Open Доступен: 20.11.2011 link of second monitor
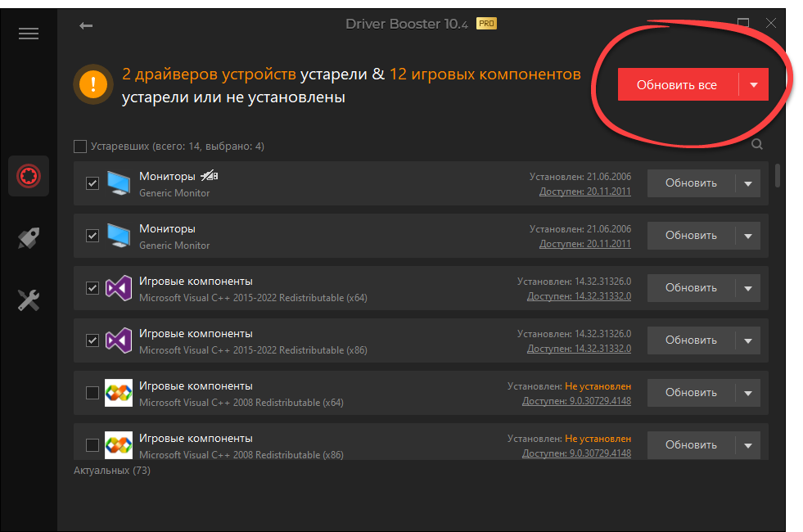The image size is (803, 532). coord(584,244)
